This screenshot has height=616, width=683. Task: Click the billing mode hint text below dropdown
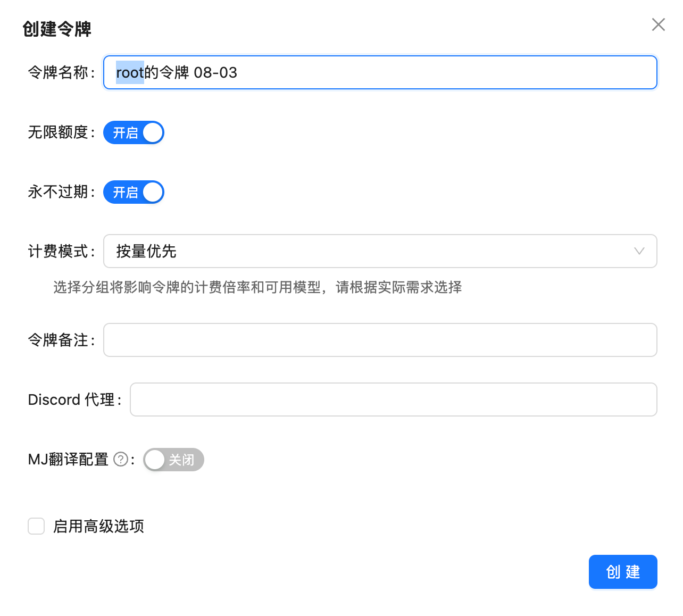pyautogui.click(x=257, y=288)
